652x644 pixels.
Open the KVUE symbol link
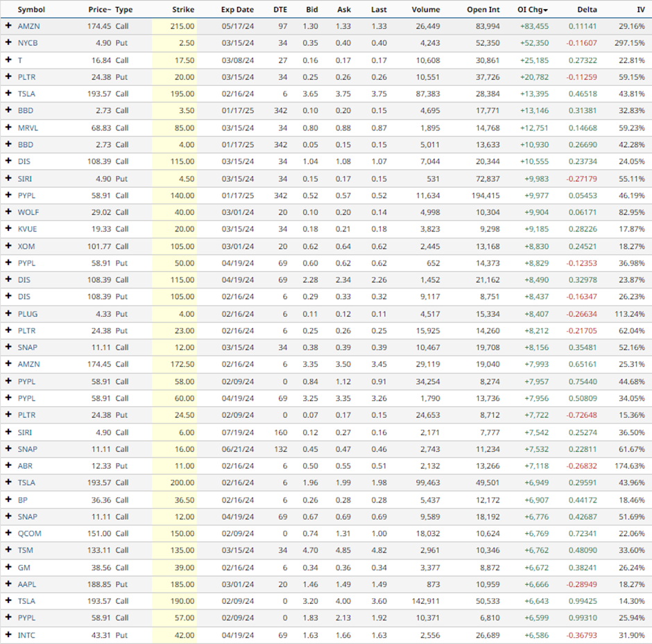coord(27,229)
